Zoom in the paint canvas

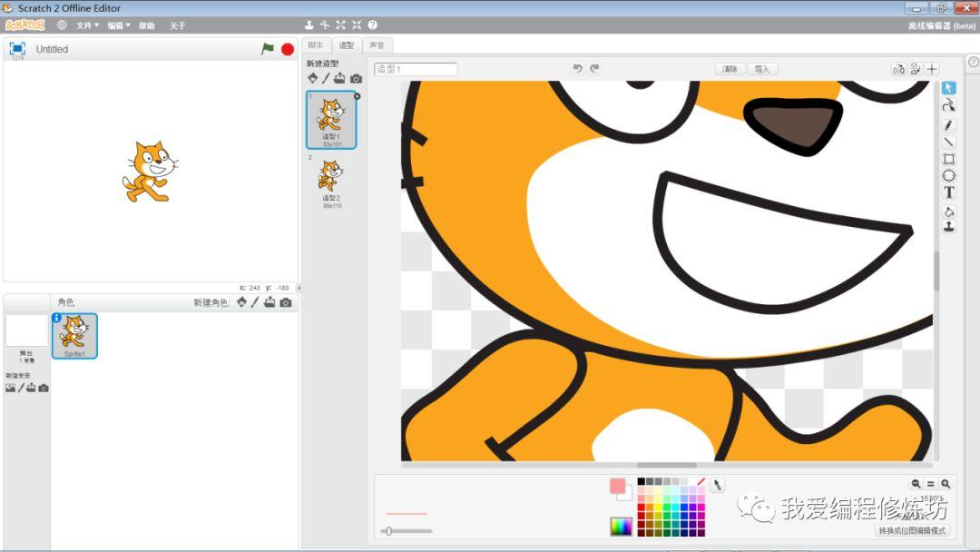point(946,483)
